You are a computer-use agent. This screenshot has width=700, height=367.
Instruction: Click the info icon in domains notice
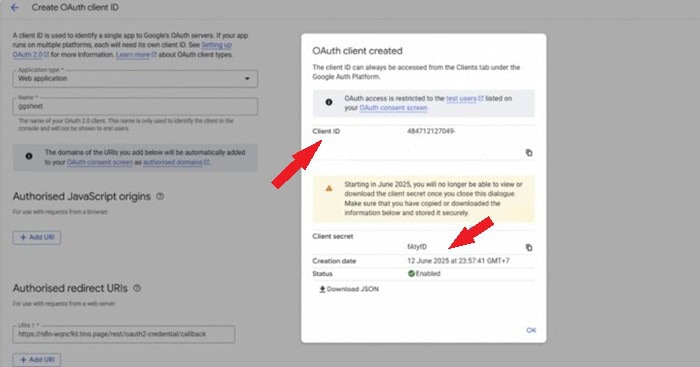click(29, 156)
